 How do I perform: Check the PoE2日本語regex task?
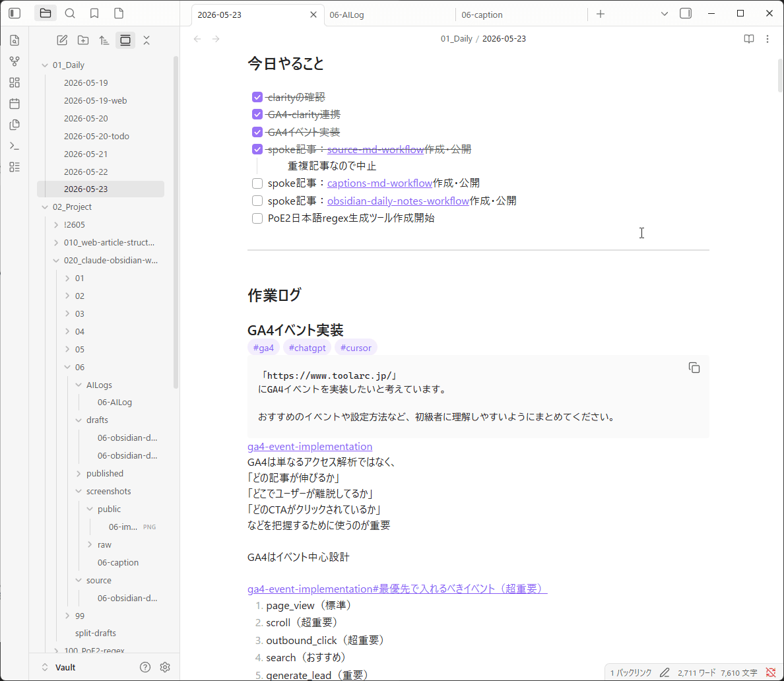tap(257, 218)
